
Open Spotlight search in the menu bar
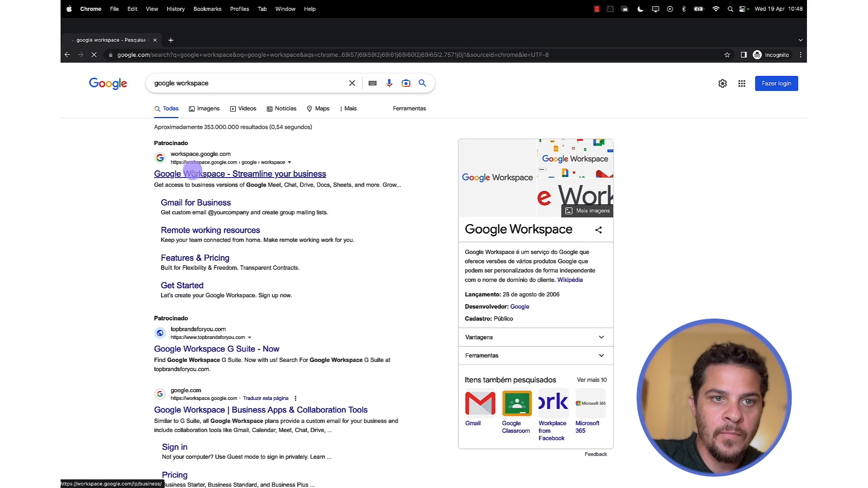[730, 9]
